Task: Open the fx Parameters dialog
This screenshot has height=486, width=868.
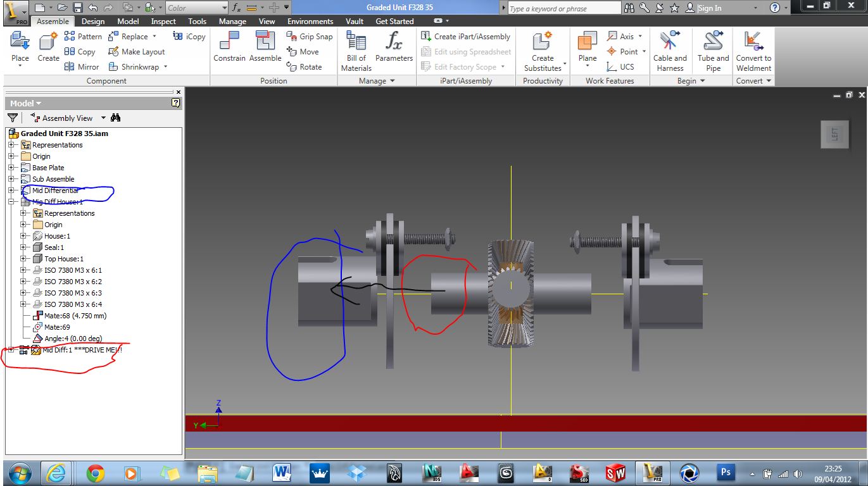Action: [394, 47]
